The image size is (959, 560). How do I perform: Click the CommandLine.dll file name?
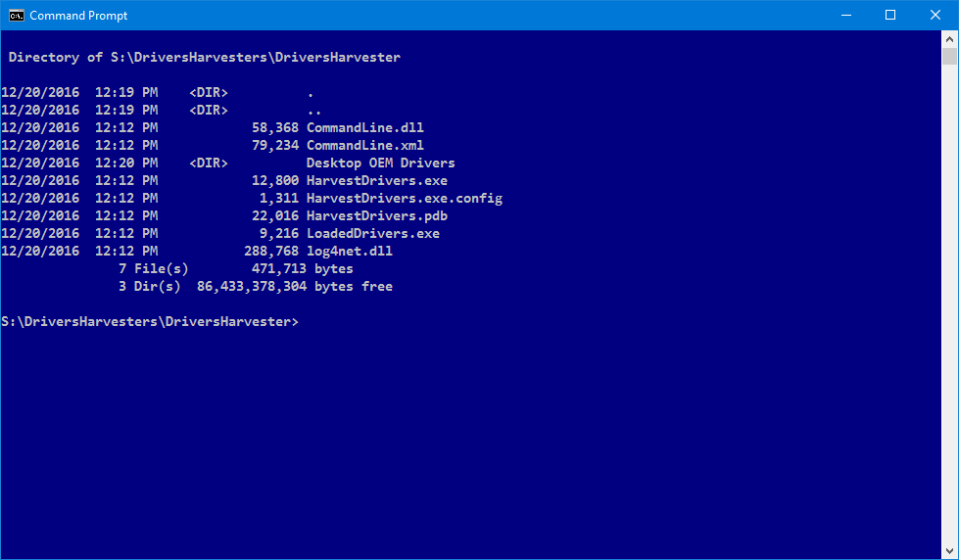[x=364, y=128]
